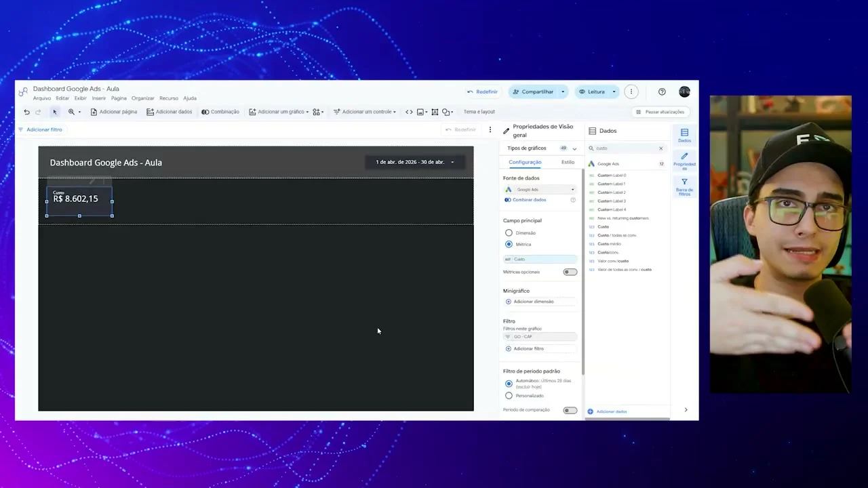Click the Adicionar filtro chip below toolbar
This screenshot has height=488, width=868.
[x=40, y=129]
